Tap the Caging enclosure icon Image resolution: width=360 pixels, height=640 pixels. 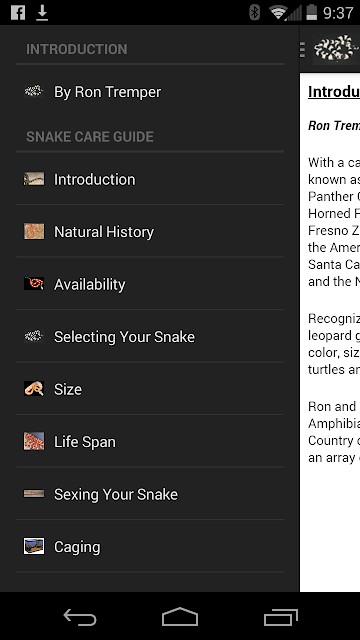pyautogui.click(x=34, y=547)
